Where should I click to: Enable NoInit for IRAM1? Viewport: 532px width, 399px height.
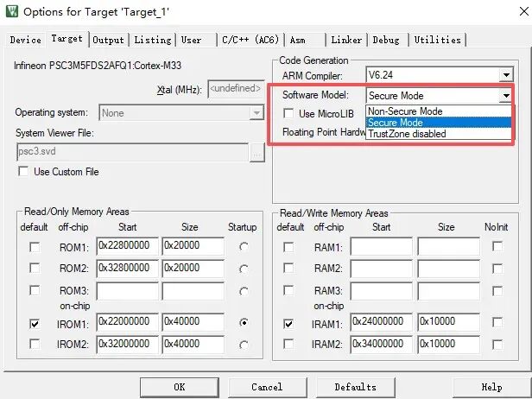click(497, 322)
